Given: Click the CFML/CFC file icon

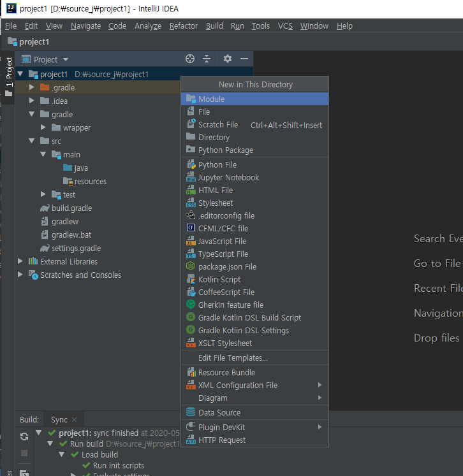Looking at the screenshot, I should pos(191,228).
